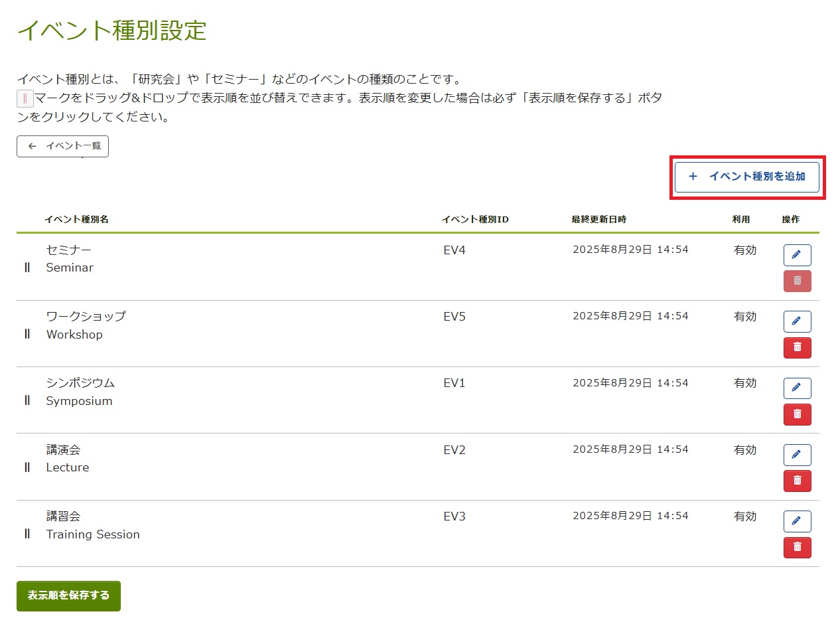Remove the Lecture event type
Screen dimensions: 840x636
pos(797,481)
